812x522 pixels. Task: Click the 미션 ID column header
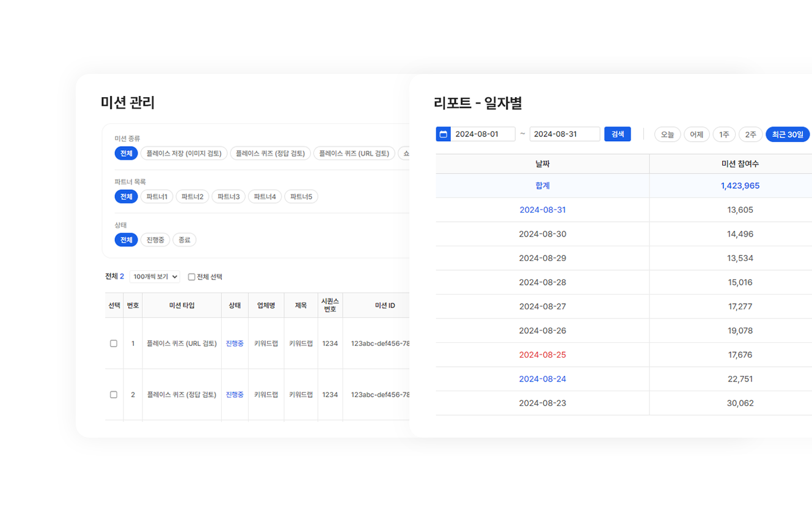[385, 305]
